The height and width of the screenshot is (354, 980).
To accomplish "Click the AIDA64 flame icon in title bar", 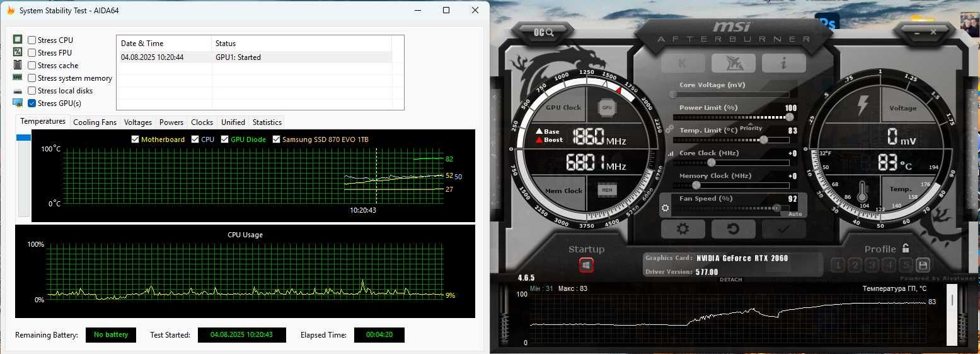I will click(11, 10).
